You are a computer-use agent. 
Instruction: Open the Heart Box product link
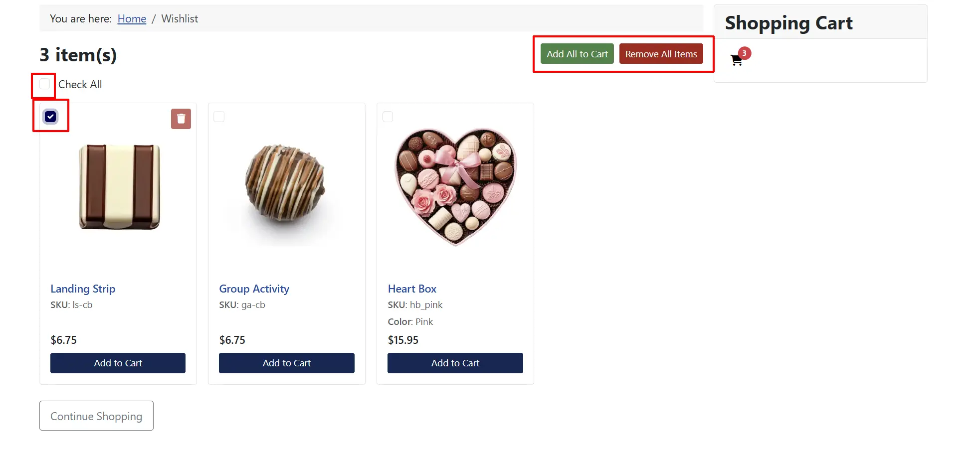click(412, 289)
